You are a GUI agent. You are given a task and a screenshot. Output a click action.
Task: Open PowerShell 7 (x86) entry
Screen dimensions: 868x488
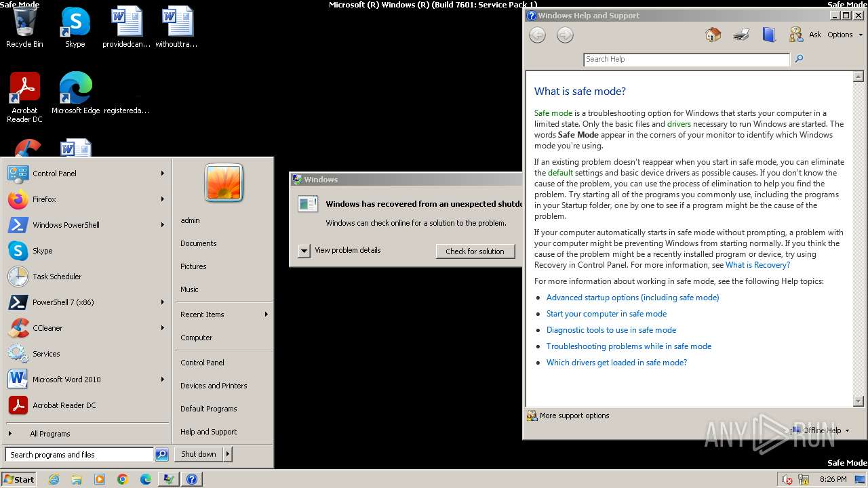86,302
